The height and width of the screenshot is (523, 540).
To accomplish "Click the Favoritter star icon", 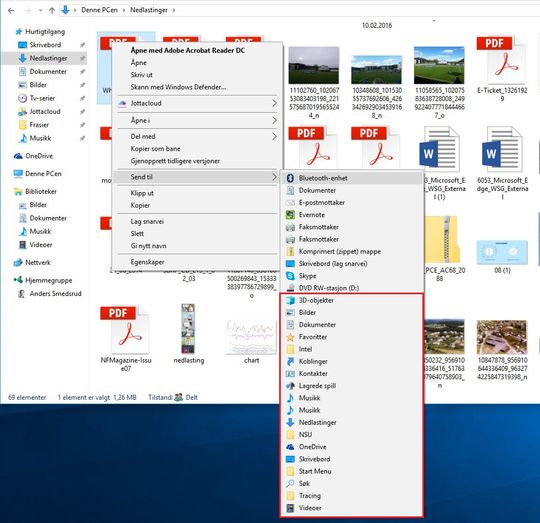I will [290, 337].
